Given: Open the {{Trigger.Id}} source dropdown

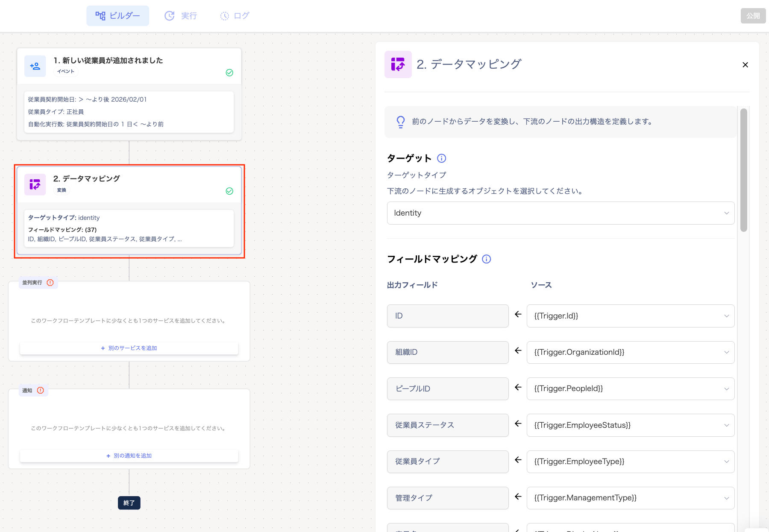Looking at the screenshot, I should [631, 316].
